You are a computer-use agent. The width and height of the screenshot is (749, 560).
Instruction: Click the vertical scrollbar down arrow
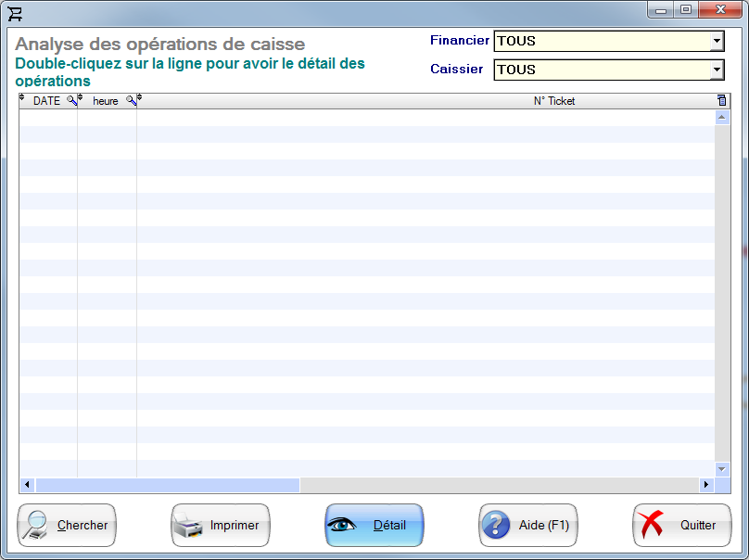point(722,469)
